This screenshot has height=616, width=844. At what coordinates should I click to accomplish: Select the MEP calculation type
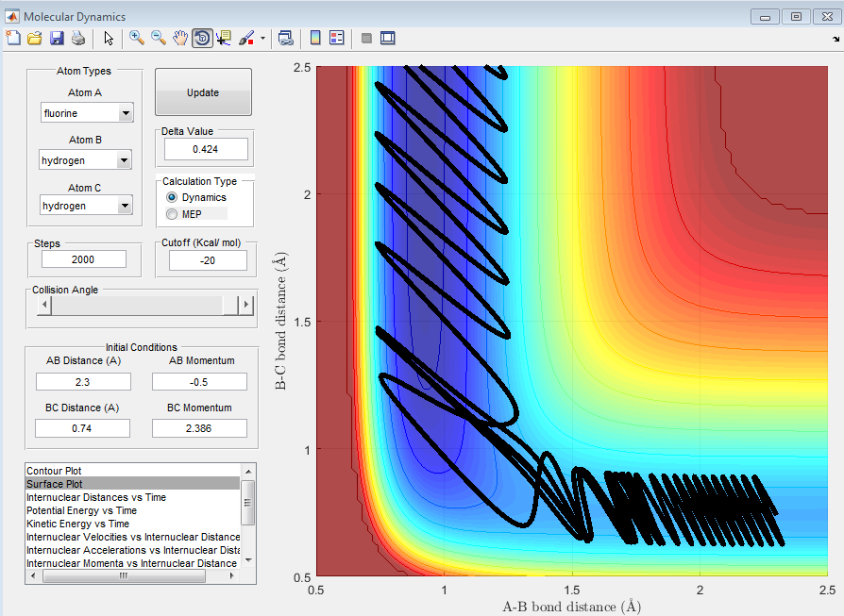[x=172, y=214]
